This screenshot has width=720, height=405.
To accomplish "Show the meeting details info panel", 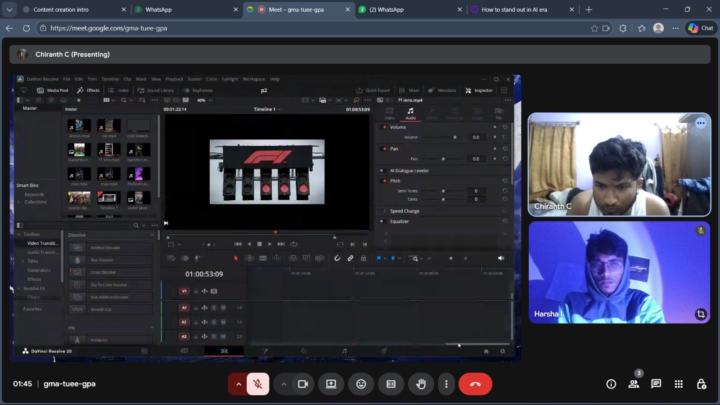I will tap(611, 384).
